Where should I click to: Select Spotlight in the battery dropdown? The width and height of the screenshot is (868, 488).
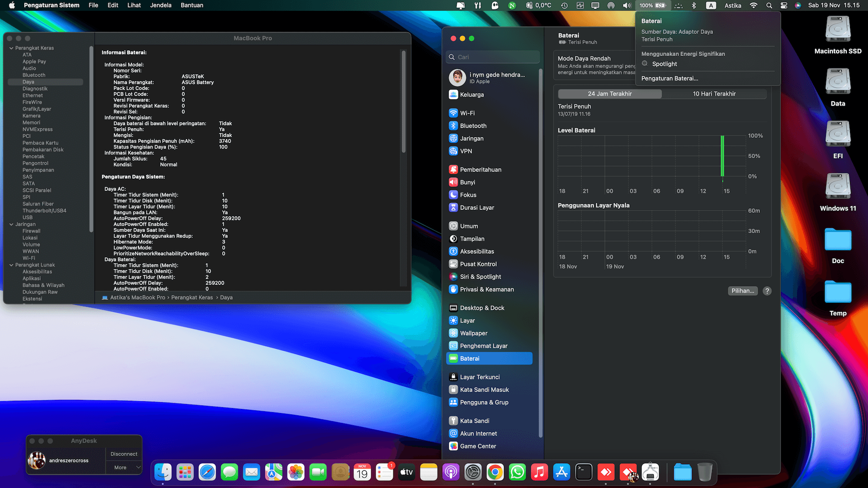click(665, 64)
